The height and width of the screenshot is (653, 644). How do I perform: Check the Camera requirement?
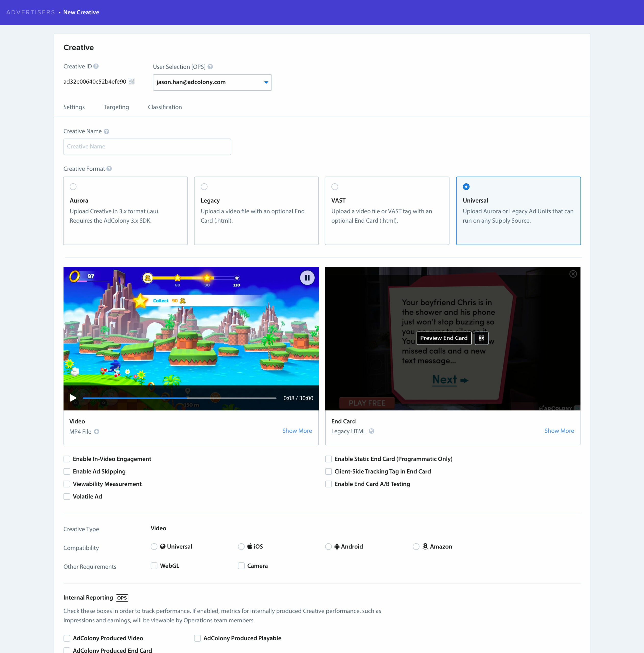(x=241, y=566)
